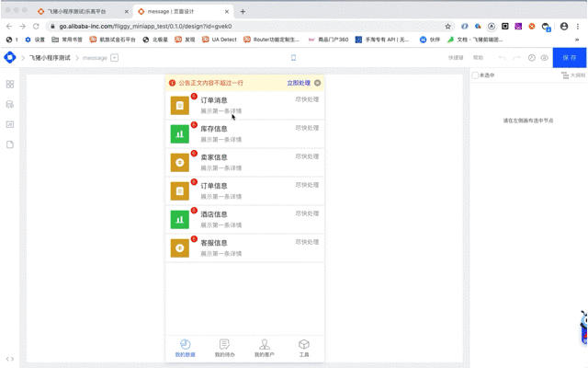Open the JS panel icon in left sidebar
Screen dimensions: 588x368
pyautogui.click(x=10, y=124)
